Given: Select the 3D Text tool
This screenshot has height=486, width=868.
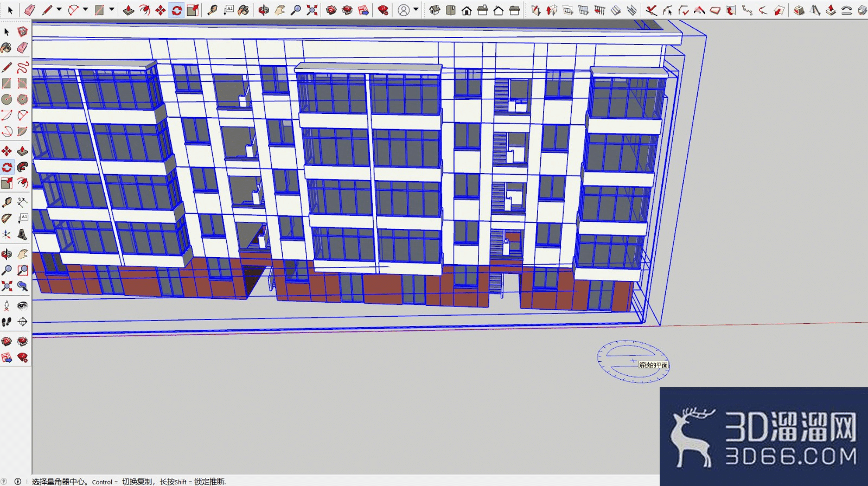Looking at the screenshot, I should [22, 234].
